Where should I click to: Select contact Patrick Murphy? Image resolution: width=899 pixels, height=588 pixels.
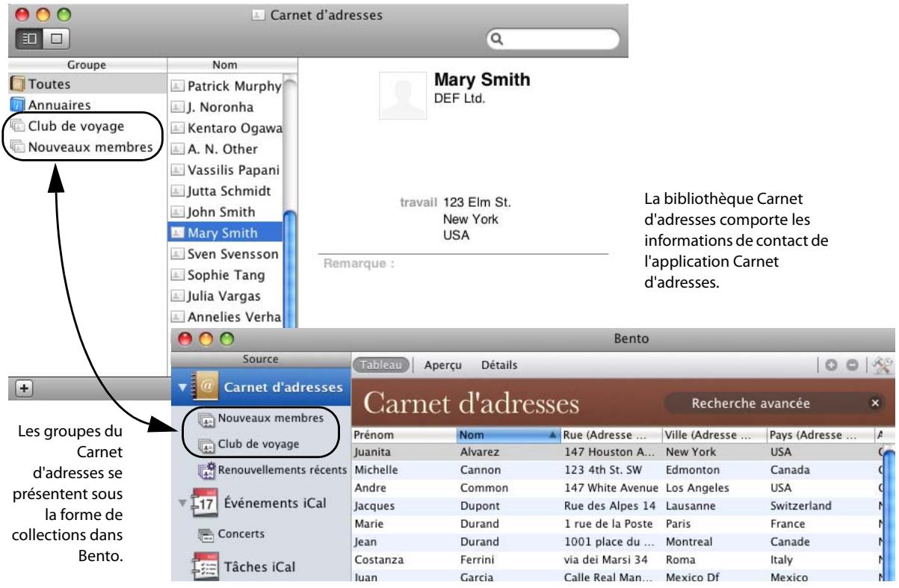(225, 85)
